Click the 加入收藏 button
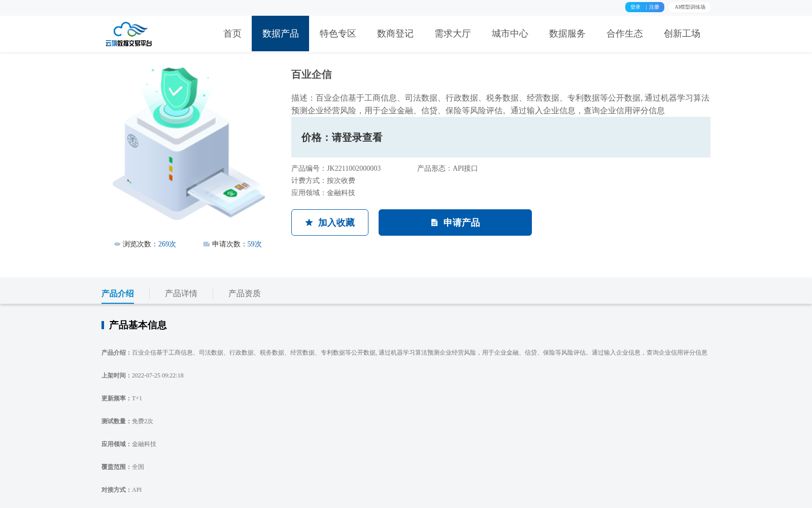Image resolution: width=812 pixels, height=508 pixels. point(330,223)
